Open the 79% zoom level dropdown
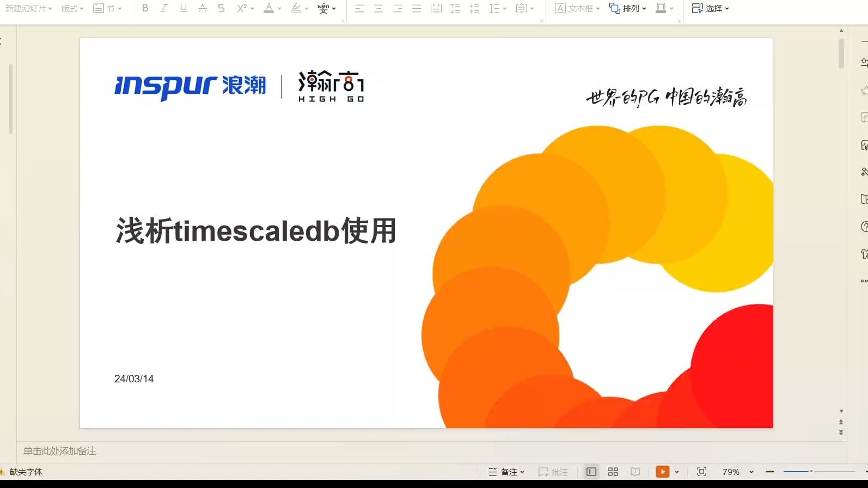Viewport: 868px width, 488px height. click(738, 472)
